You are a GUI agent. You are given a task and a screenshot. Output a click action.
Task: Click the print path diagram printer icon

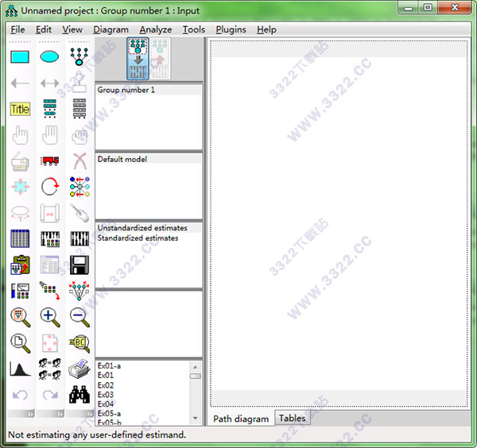[x=79, y=369]
